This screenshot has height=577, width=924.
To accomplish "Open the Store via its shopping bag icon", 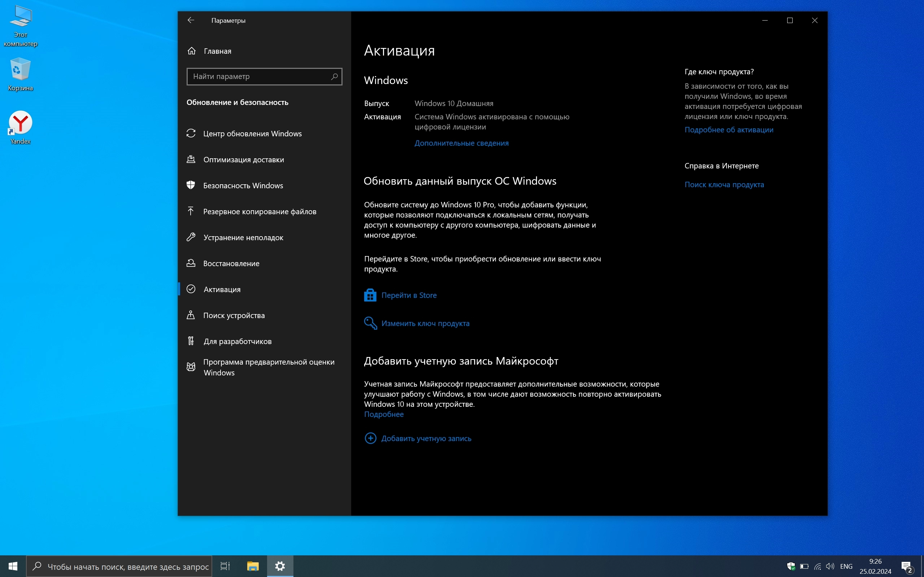I will coord(370,295).
